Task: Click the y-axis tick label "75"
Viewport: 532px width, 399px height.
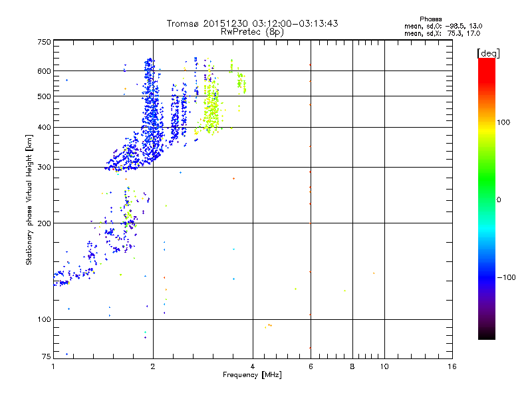Action: pos(47,356)
